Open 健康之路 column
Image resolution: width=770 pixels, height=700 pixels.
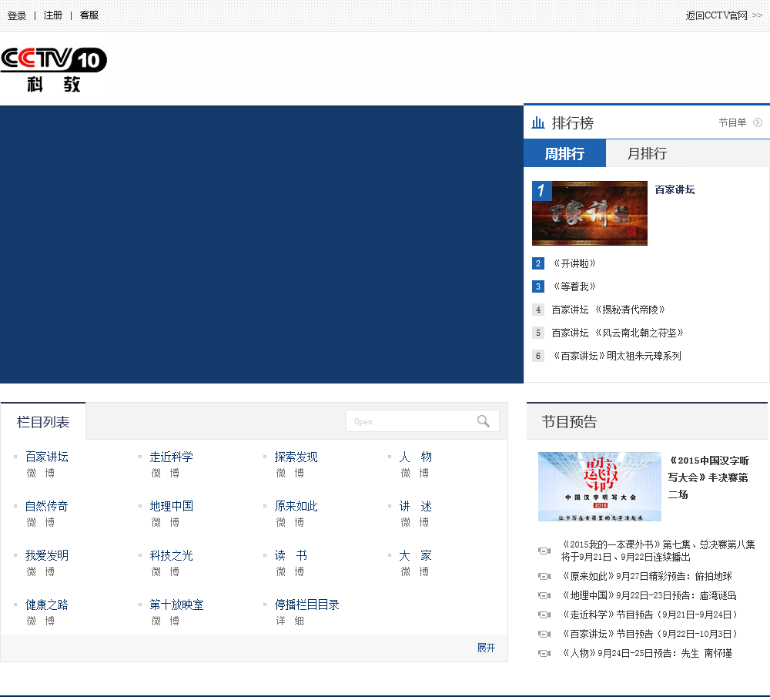47,605
